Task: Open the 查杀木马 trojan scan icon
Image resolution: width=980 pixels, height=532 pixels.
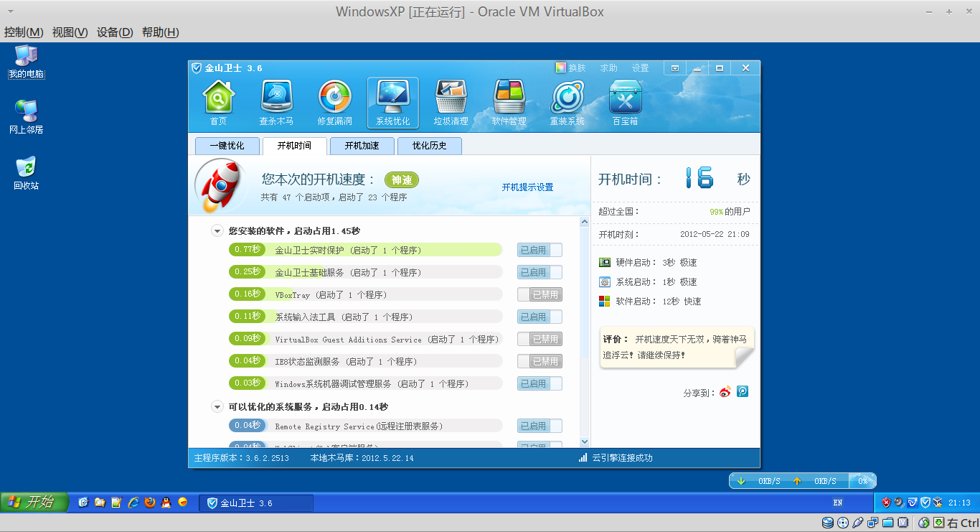Action: pyautogui.click(x=276, y=103)
